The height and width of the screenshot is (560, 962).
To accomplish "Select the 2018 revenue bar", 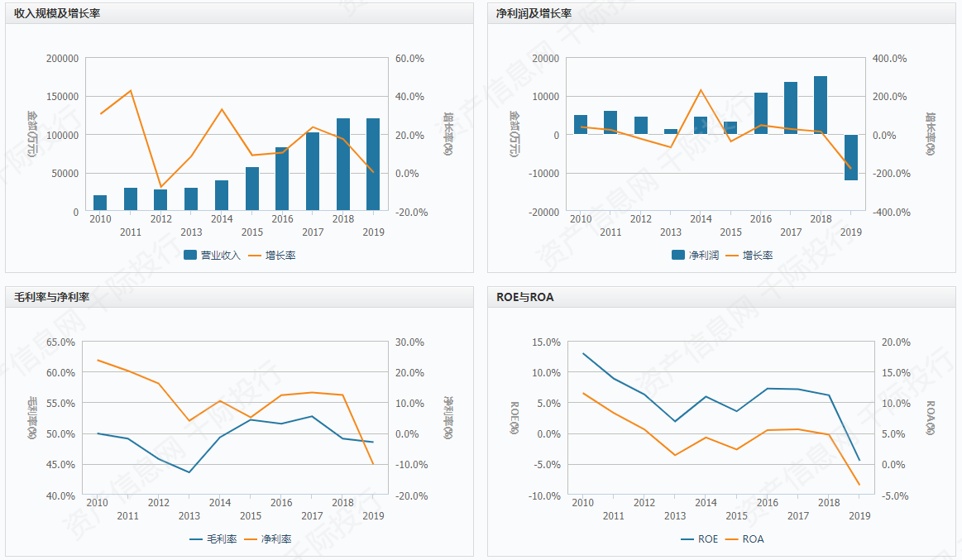I will 343,165.
